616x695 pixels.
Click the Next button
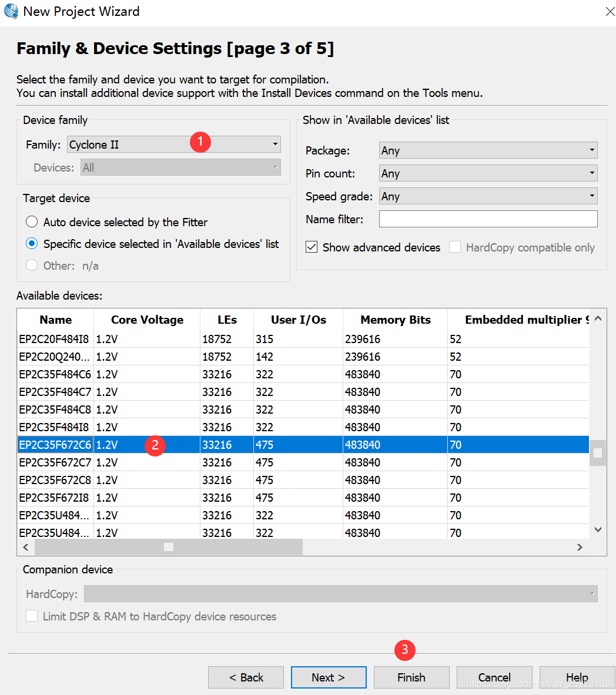click(x=329, y=677)
